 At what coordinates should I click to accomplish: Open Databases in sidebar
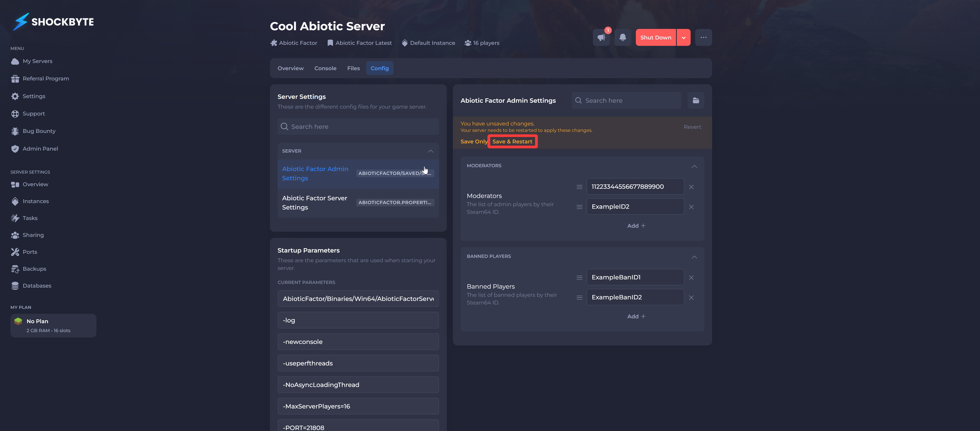[31, 286]
